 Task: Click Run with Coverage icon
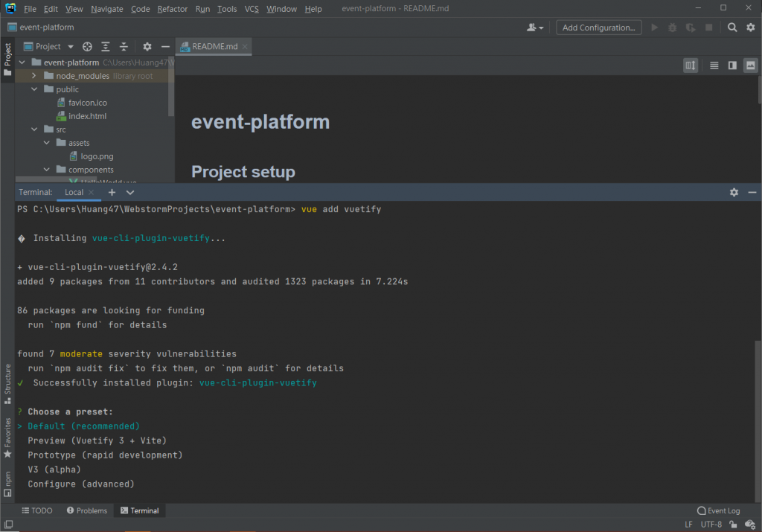(691, 28)
